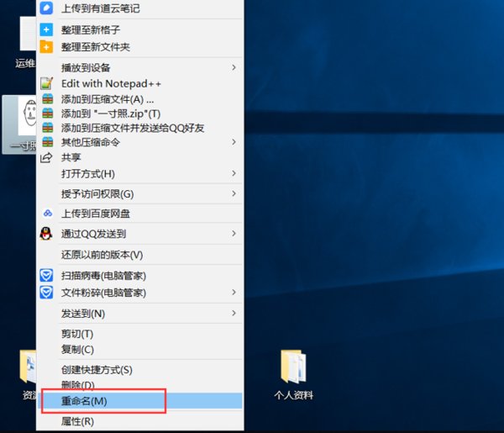Click archive icon beside 添加到压缩文件并发送给QQ好友
Screen dimensions: 504x433
(48, 128)
